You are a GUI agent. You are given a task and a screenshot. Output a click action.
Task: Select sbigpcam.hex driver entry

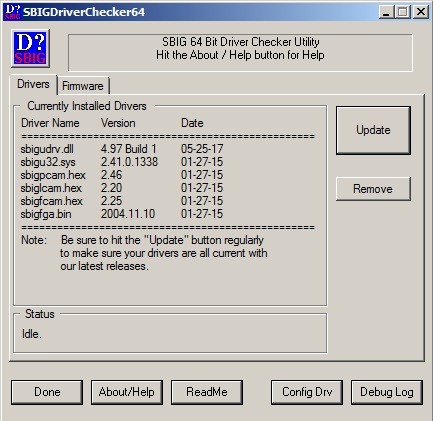(122, 175)
